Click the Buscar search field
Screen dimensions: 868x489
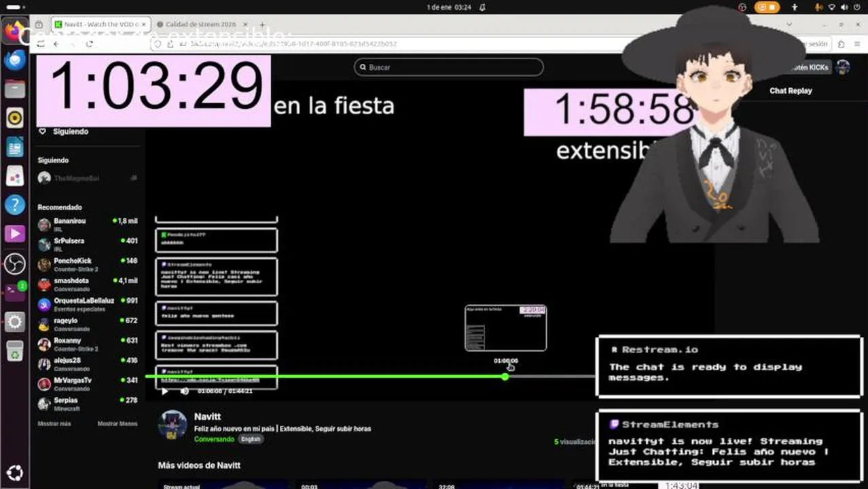tap(448, 67)
